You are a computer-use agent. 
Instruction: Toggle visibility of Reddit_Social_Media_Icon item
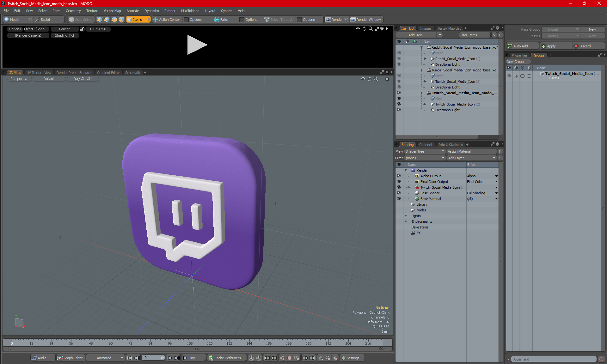(399, 59)
